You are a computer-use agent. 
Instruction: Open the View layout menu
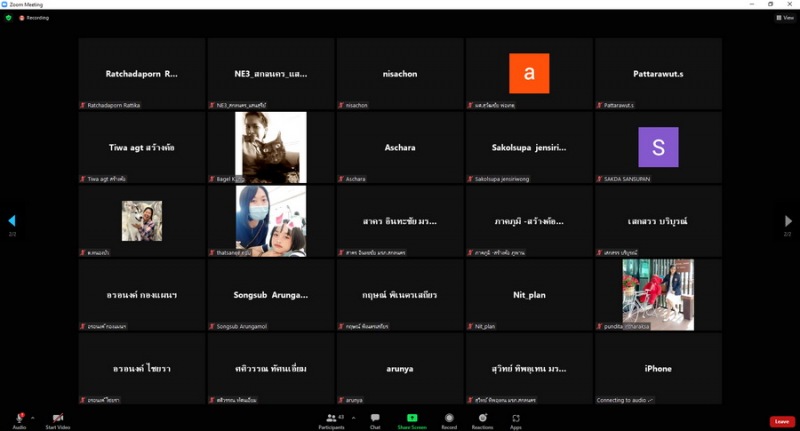[x=785, y=17]
